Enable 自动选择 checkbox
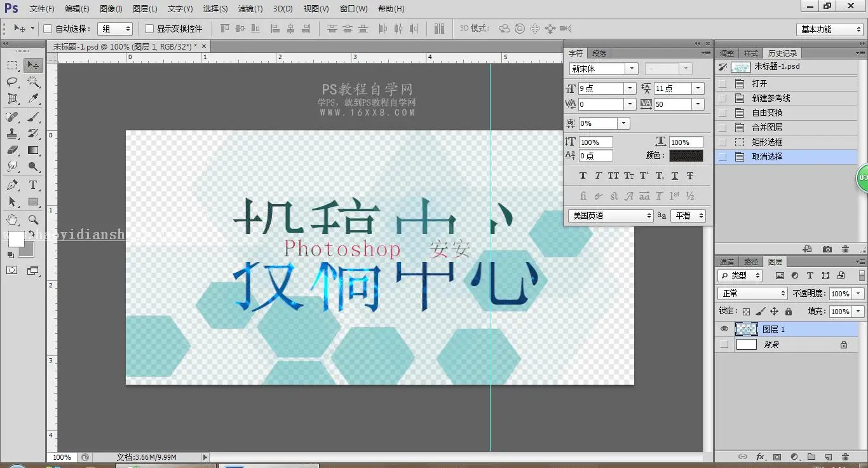Viewport: 868px width, 468px height. (48, 29)
